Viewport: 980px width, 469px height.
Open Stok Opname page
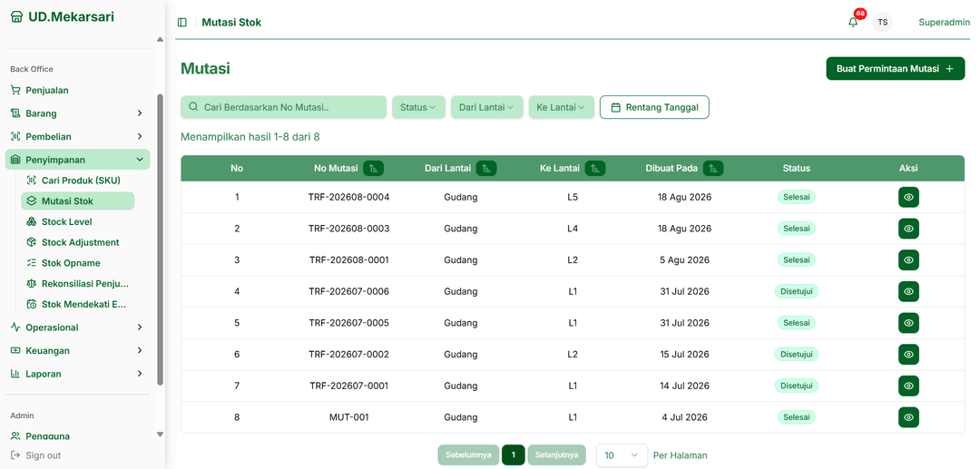click(78, 263)
